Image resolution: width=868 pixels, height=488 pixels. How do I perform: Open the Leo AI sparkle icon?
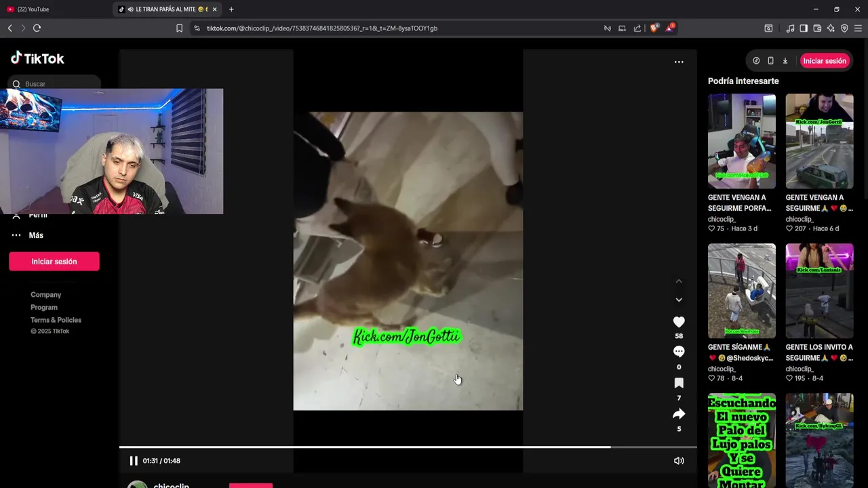(831, 28)
